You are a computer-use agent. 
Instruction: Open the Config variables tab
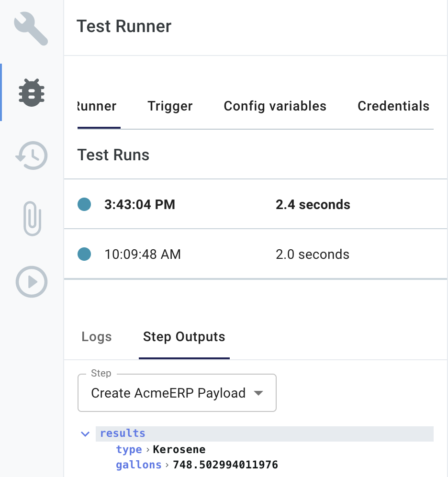click(275, 106)
